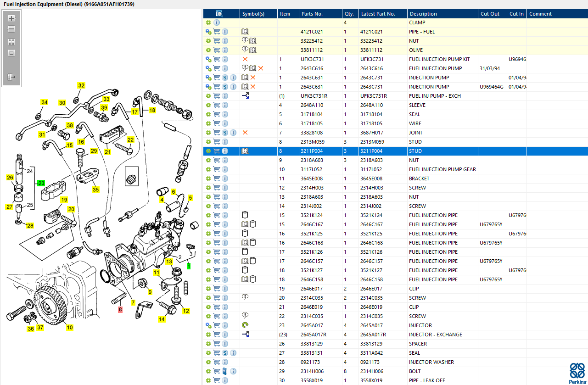Select callout 23 in the diagram
Image resolution: width=588 pixels, height=385 pixels.
coord(41,183)
